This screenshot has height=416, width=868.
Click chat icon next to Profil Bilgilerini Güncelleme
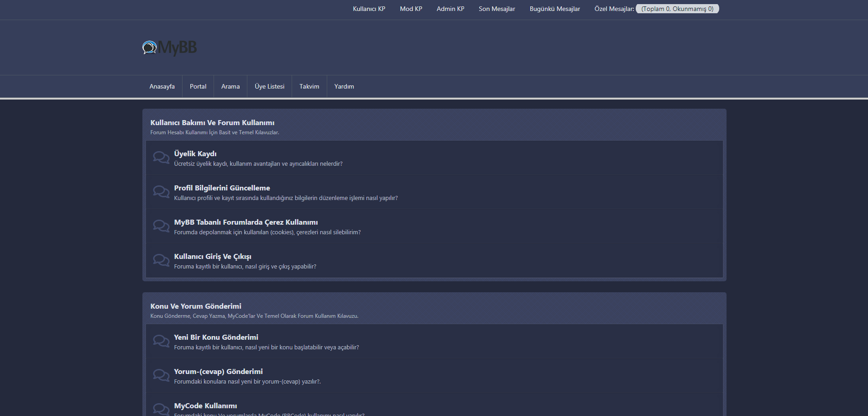[161, 192]
